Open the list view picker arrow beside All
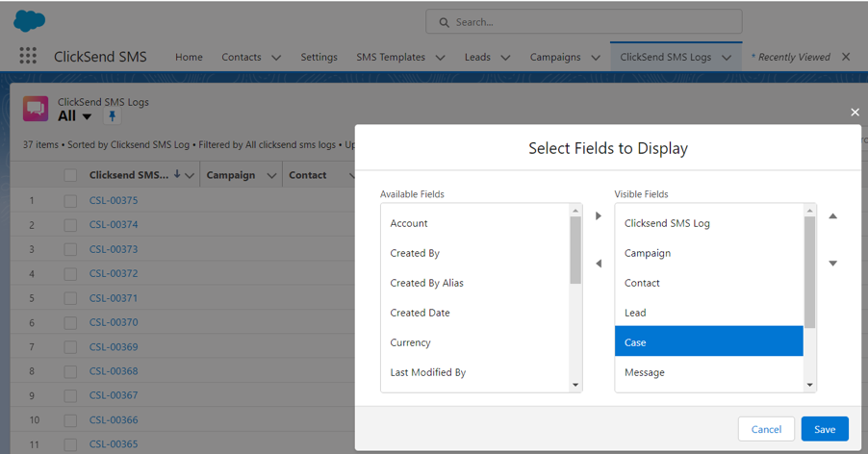The width and height of the screenshot is (868, 454). coord(87,116)
